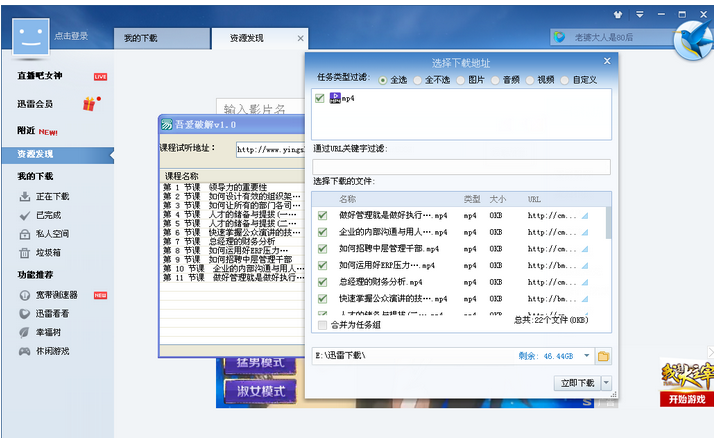The width and height of the screenshot is (714, 438).
Task: Uncheck 企业的内部沟通与用人 file checkbox
Action: pyautogui.click(x=322, y=232)
